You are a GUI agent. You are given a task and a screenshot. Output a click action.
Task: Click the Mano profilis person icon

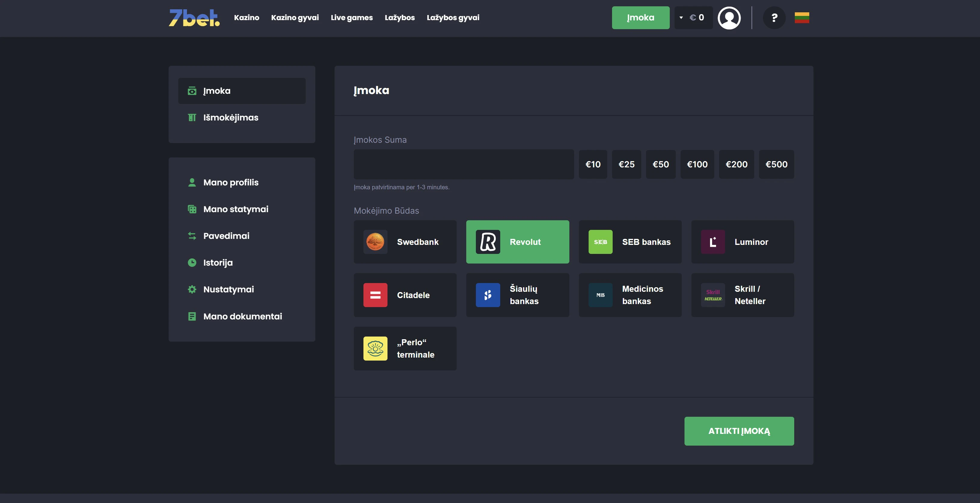tap(192, 182)
